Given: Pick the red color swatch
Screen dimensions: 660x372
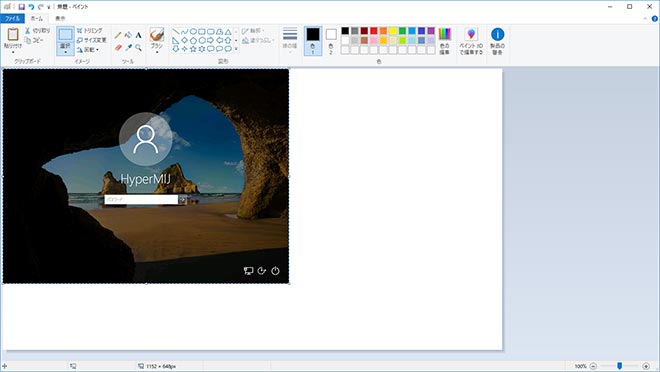Looking at the screenshot, I should 374,31.
